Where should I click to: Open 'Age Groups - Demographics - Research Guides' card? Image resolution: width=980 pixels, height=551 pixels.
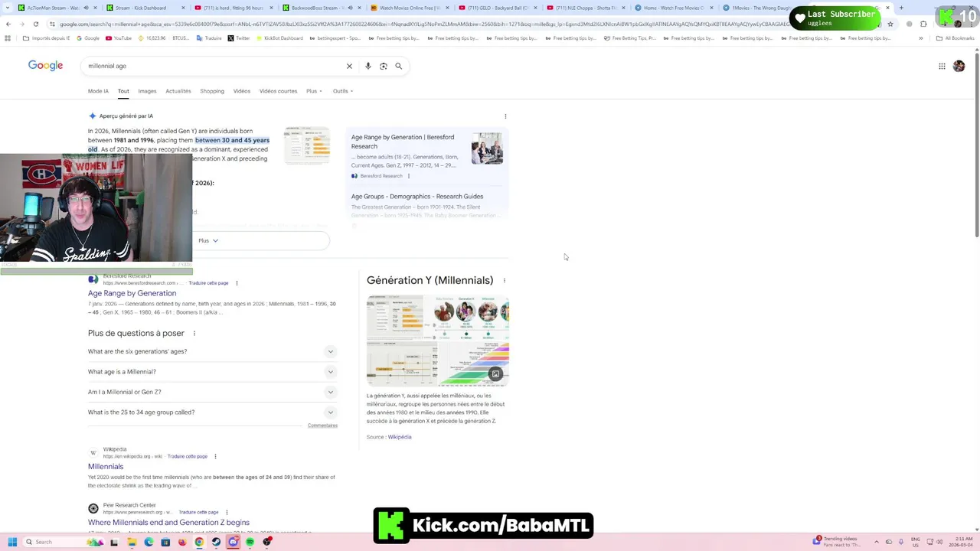click(417, 197)
